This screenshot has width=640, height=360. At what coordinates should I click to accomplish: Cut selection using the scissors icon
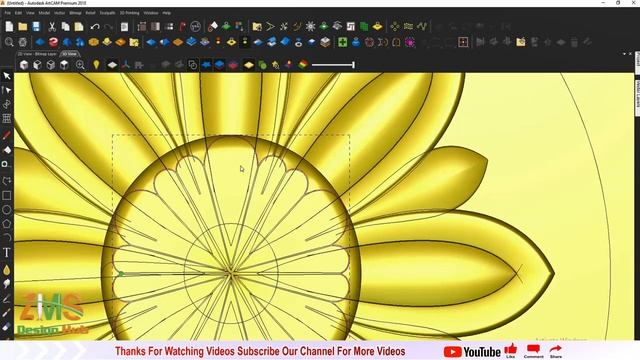(x=52, y=27)
